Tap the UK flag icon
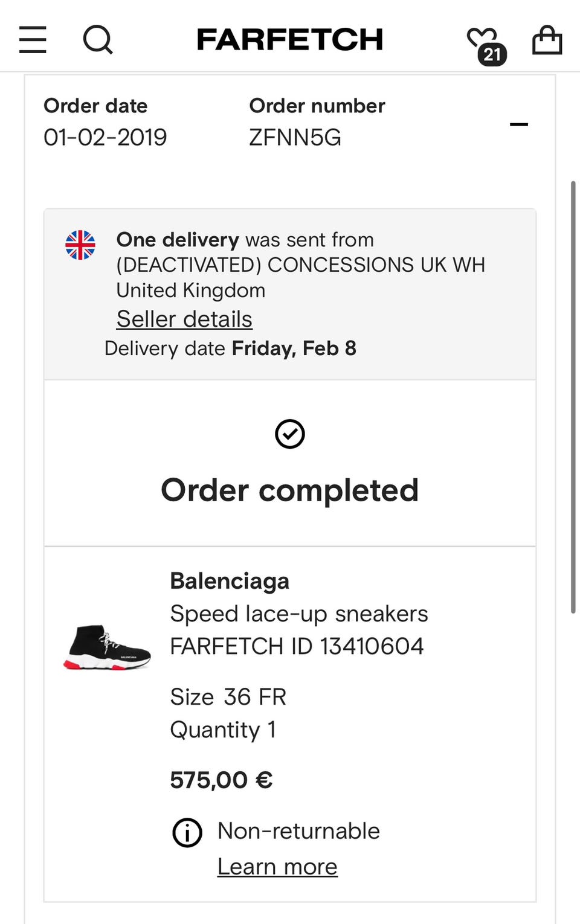Viewport: 580px width, 924px height. (80, 245)
